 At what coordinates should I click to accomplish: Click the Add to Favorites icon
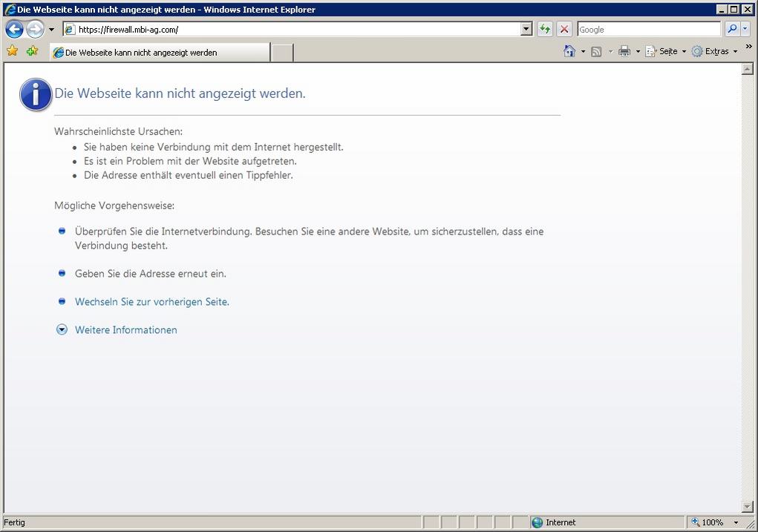(x=33, y=50)
